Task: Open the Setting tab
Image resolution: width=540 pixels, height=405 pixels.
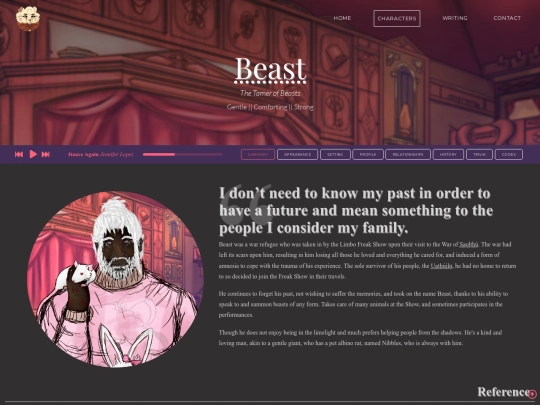Action: tap(335, 154)
